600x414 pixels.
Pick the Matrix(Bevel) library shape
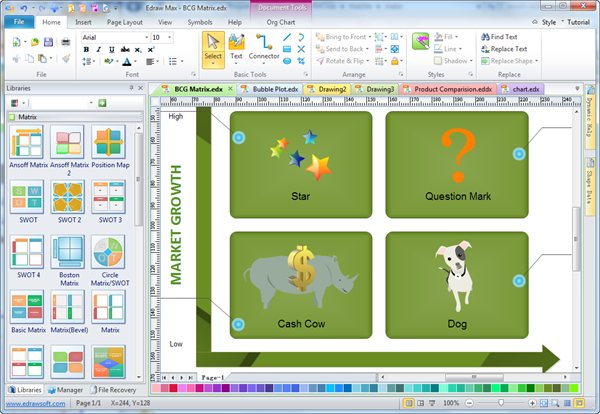point(67,307)
